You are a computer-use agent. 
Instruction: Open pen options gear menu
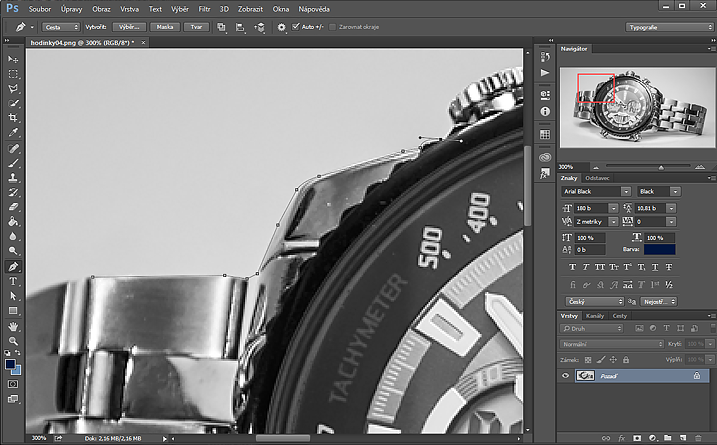[x=281, y=27]
